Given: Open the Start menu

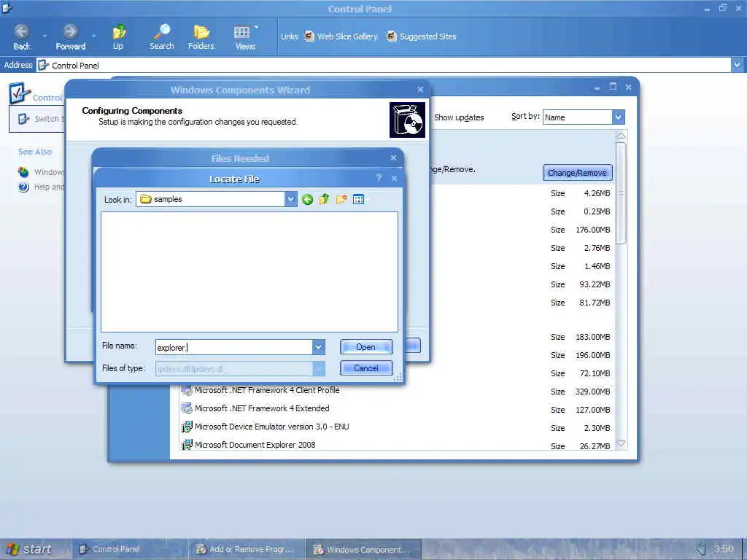Looking at the screenshot, I should tap(29, 549).
